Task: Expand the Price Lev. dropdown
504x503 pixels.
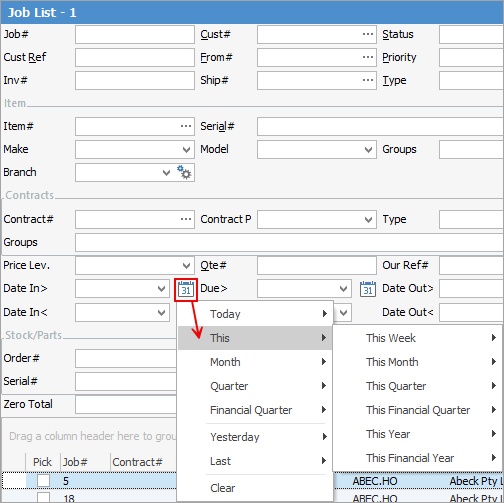Action: (x=186, y=265)
